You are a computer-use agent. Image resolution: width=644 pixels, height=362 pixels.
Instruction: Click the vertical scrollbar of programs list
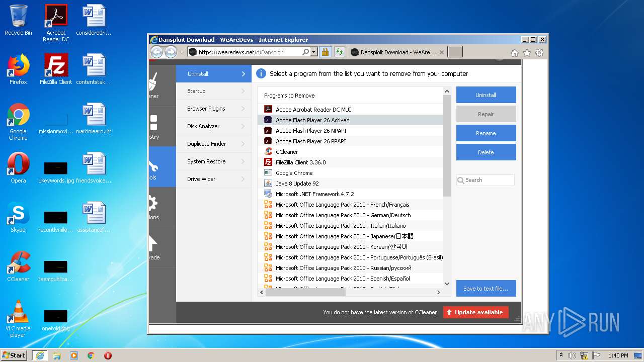pyautogui.click(x=447, y=146)
